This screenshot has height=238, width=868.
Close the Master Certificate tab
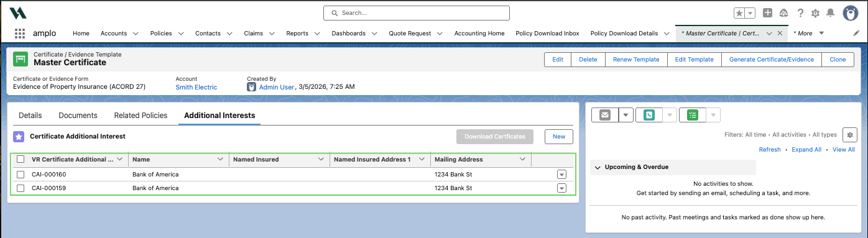[x=780, y=33]
